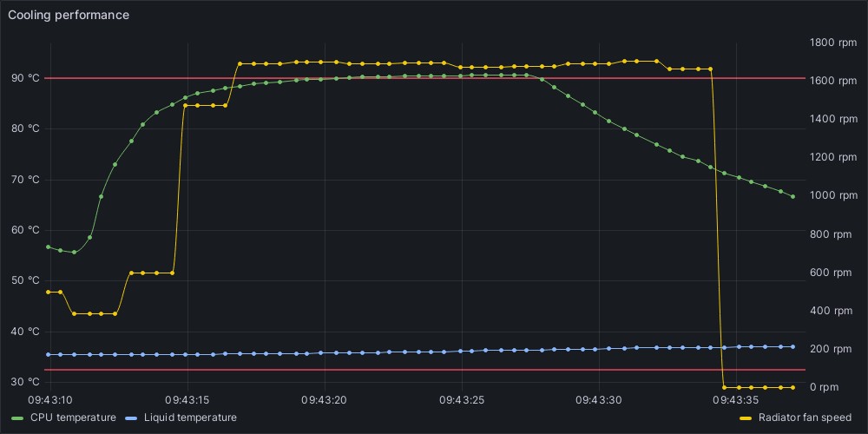Viewport: 868px width, 434px height.
Task: Click the 90 °C left axis label
Action: 26,78
